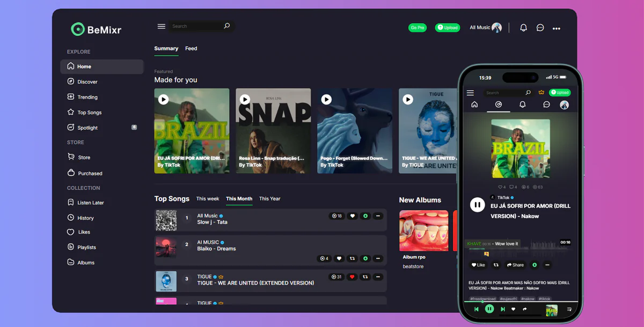Open the messages chat bubble in header
The height and width of the screenshot is (327, 644).
point(540,28)
